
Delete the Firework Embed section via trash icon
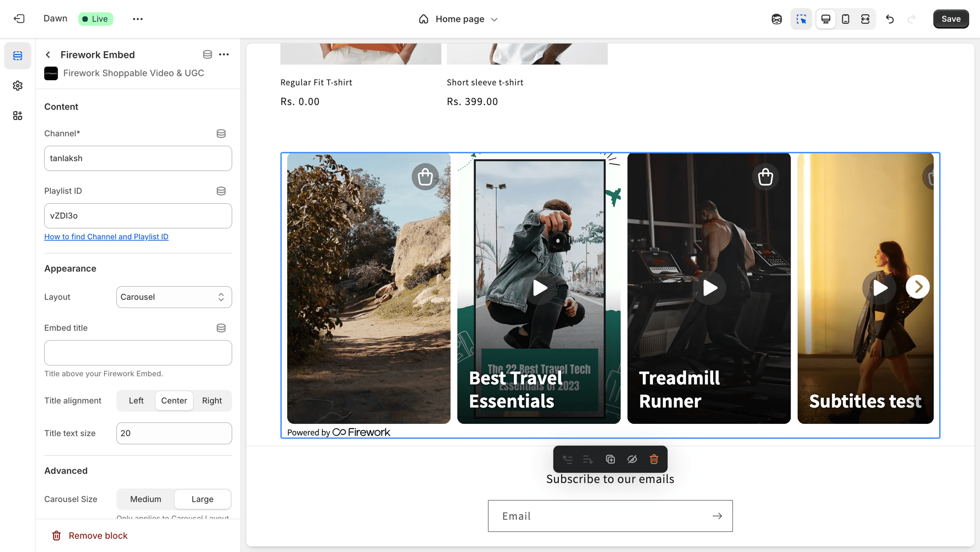(x=654, y=459)
